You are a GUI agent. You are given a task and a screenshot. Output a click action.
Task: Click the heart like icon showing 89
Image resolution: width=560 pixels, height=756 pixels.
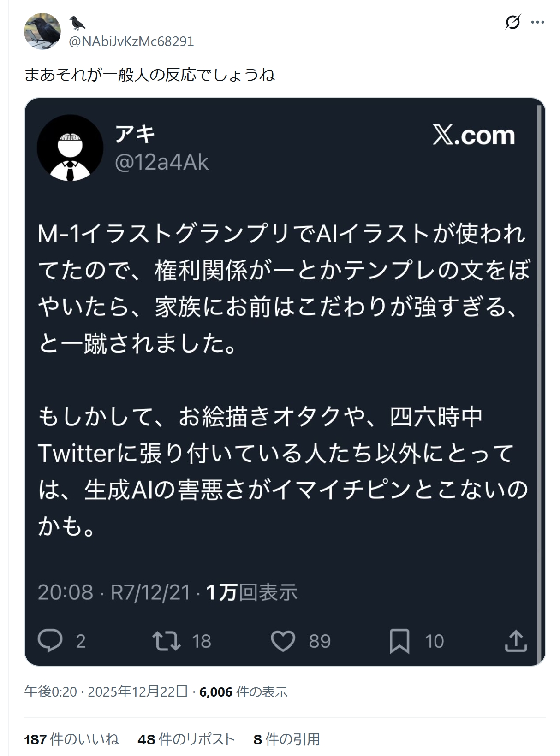pyautogui.click(x=283, y=641)
